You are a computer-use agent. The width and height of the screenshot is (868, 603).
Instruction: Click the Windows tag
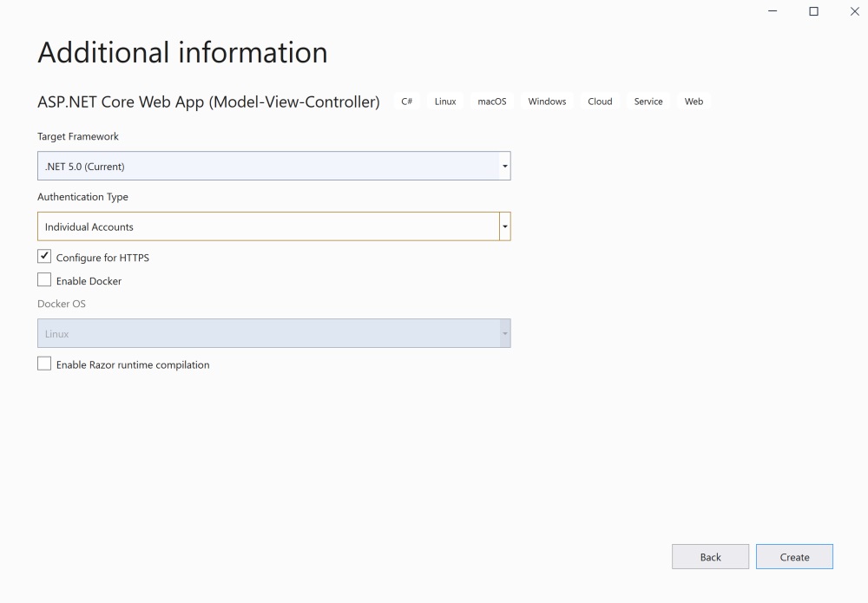tap(547, 102)
